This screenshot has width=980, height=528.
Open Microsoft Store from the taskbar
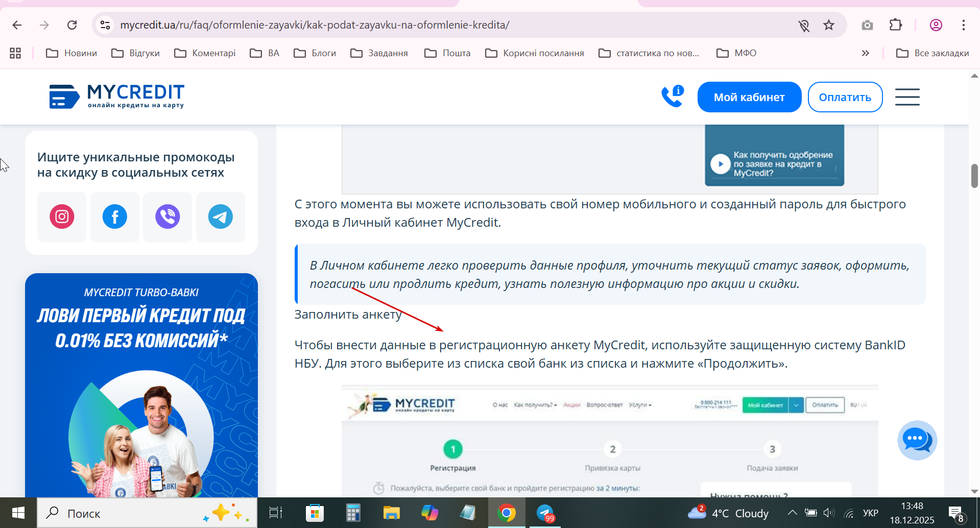315,513
